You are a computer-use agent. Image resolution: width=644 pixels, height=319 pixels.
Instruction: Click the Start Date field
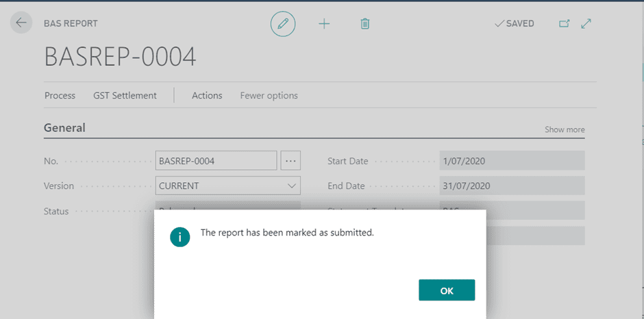511,161
